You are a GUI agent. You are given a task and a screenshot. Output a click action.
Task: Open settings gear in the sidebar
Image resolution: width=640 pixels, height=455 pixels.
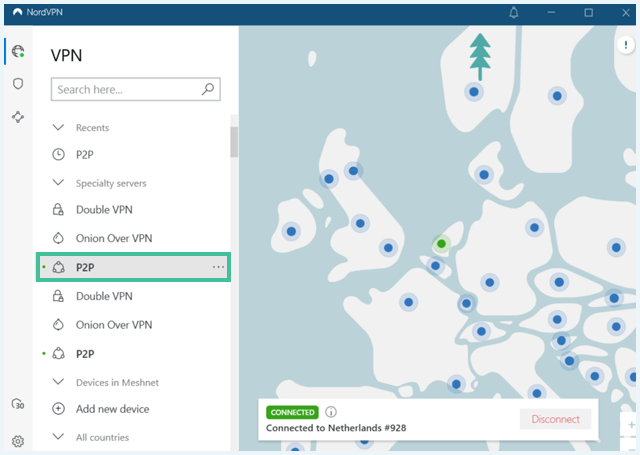point(18,441)
